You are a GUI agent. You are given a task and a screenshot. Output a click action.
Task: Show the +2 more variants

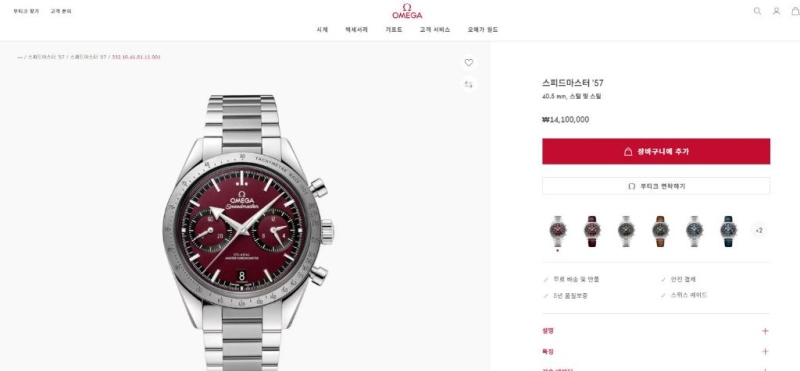759,231
